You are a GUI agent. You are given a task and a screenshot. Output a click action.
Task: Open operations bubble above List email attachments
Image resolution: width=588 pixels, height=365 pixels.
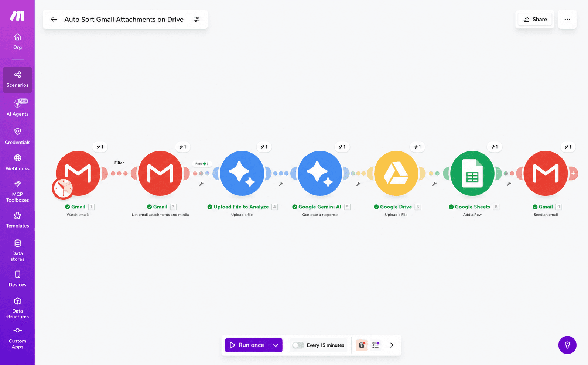tap(182, 147)
